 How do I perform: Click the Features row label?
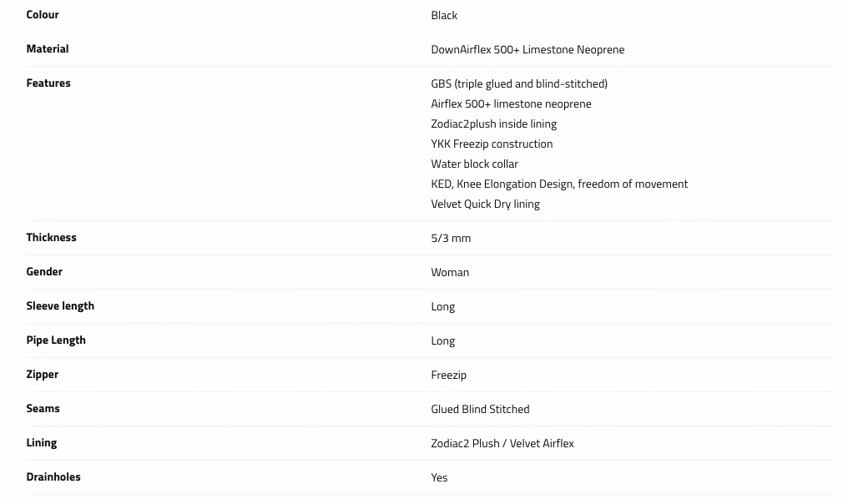[48, 83]
